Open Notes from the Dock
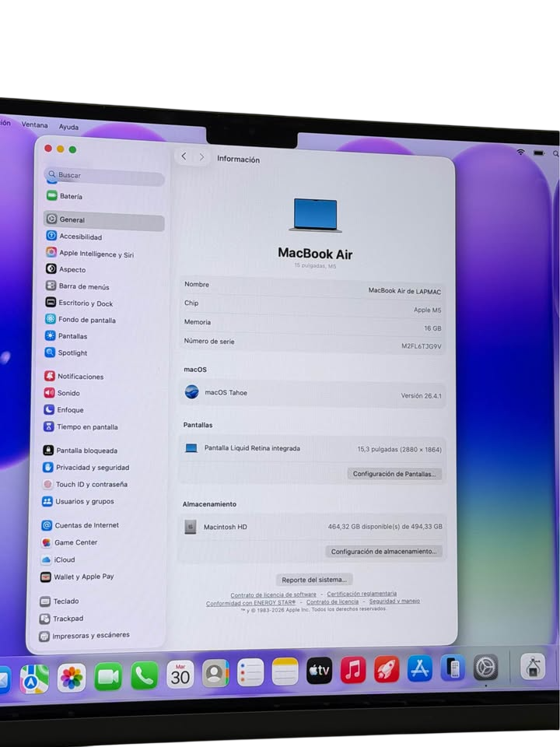 285,672
